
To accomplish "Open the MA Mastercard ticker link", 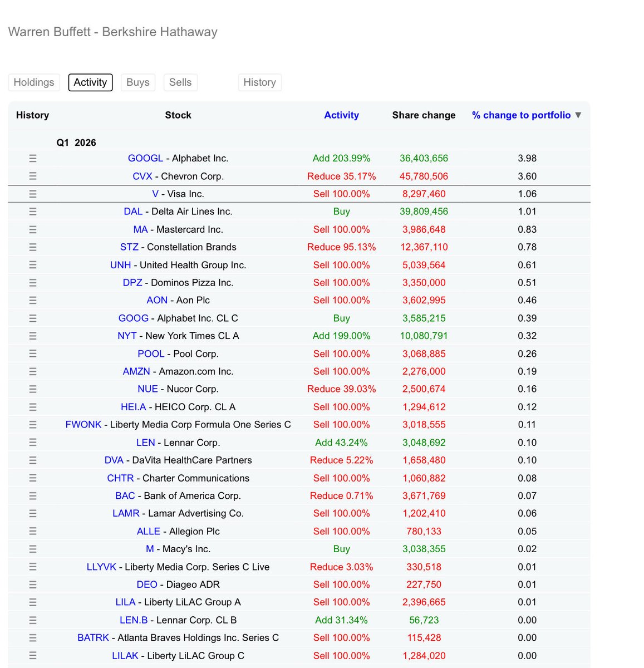I will click(141, 229).
